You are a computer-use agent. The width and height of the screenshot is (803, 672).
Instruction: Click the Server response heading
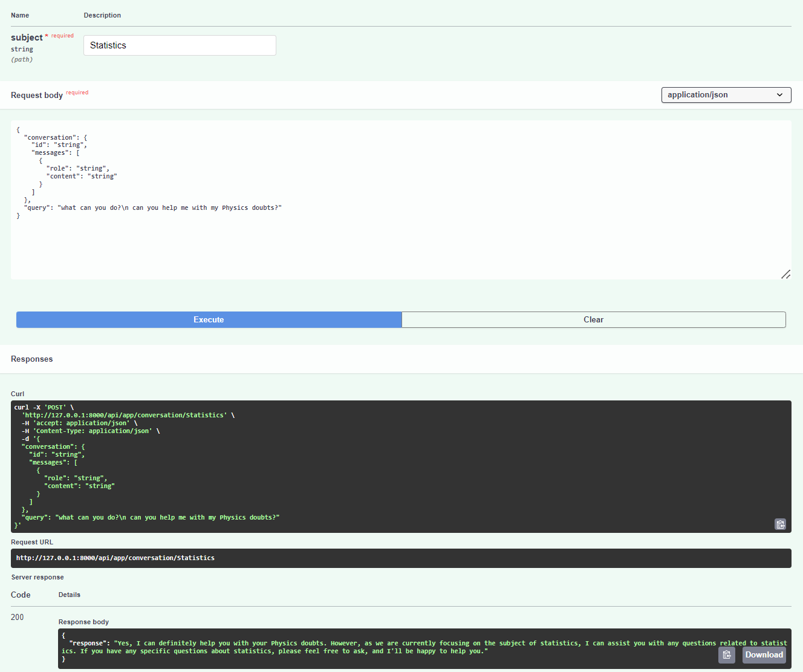(x=37, y=578)
